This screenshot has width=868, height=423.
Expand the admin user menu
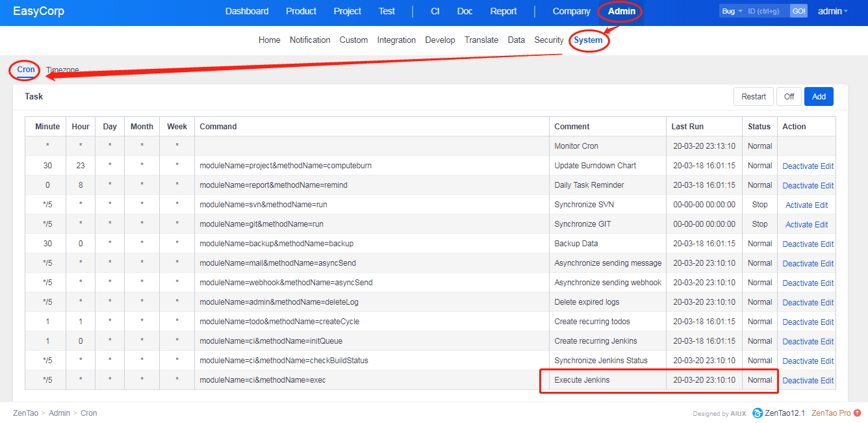coord(832,12)
